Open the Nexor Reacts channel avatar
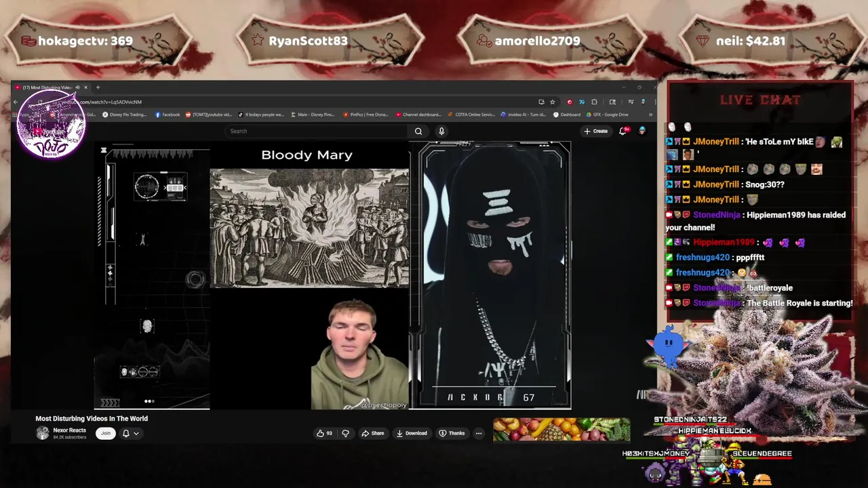 43,433
